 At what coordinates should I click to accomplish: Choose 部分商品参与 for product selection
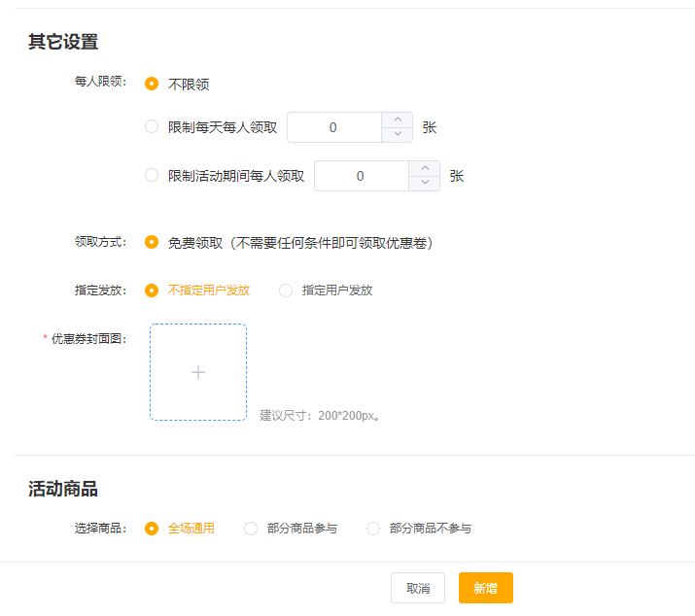click(x=251, y=529)
